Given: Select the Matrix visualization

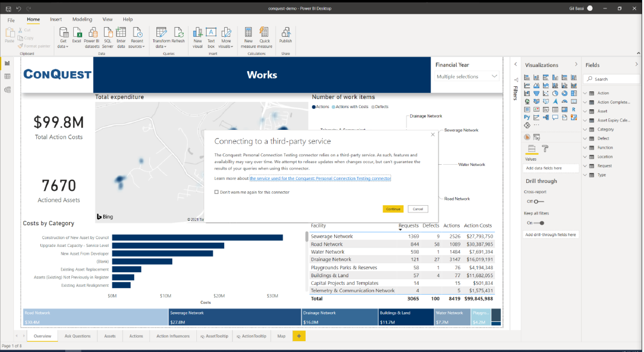Looking at the screenshot, I should [564, 109].
